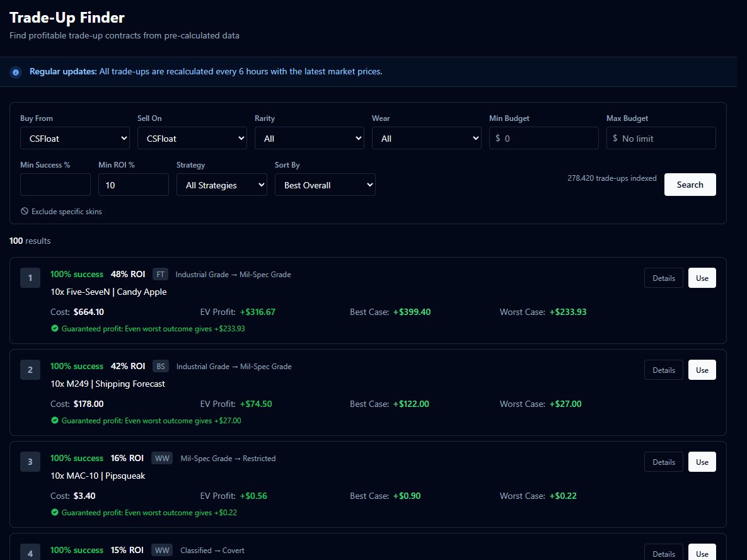Expand the Wear dropdown
The image size is (747, 560).
[x=426, y=138]
